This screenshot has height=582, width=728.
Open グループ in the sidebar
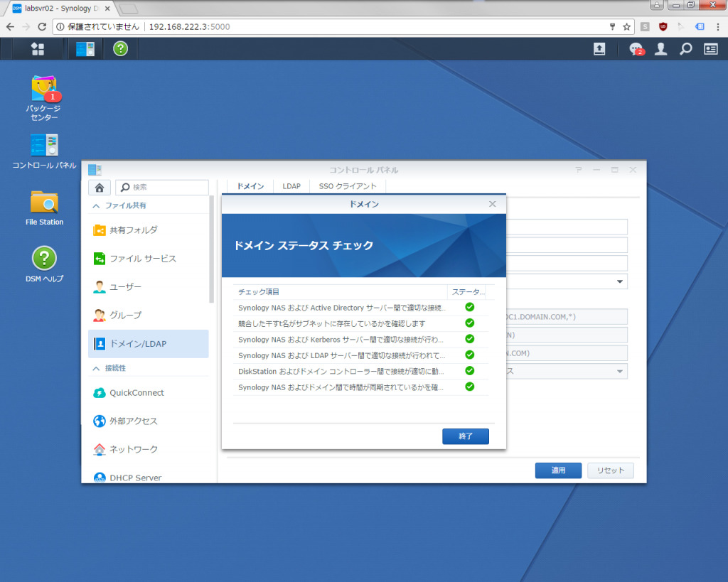click(149, 315)
